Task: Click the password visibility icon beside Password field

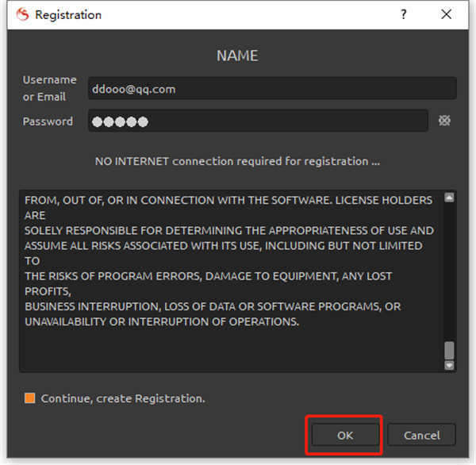Action: (445, 121)
